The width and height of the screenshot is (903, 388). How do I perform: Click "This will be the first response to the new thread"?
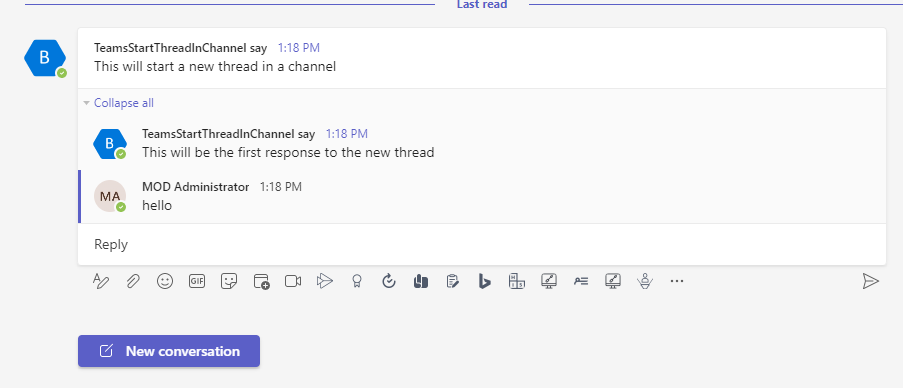288,153
